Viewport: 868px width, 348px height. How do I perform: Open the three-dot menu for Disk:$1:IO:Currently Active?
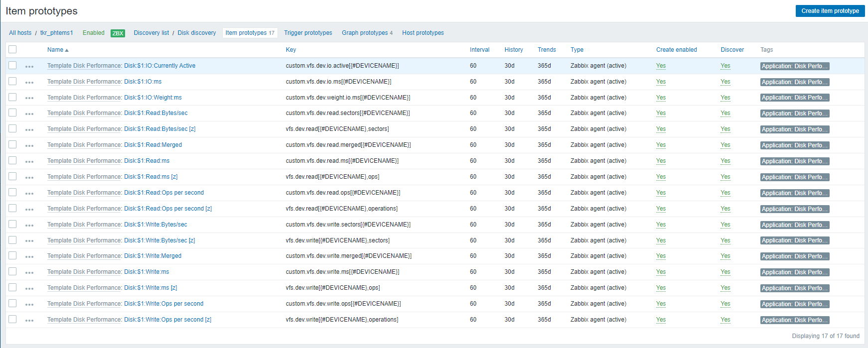[x=29, y=66]
